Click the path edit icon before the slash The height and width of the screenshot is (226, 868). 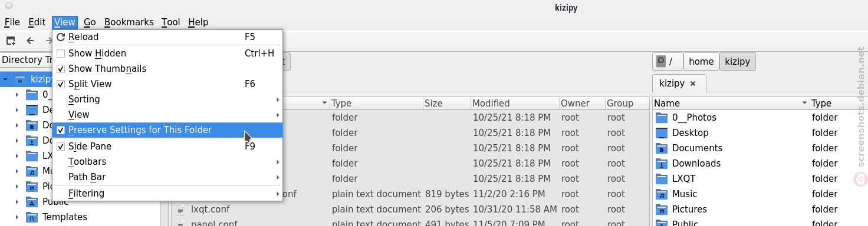(x=661, y=61)
